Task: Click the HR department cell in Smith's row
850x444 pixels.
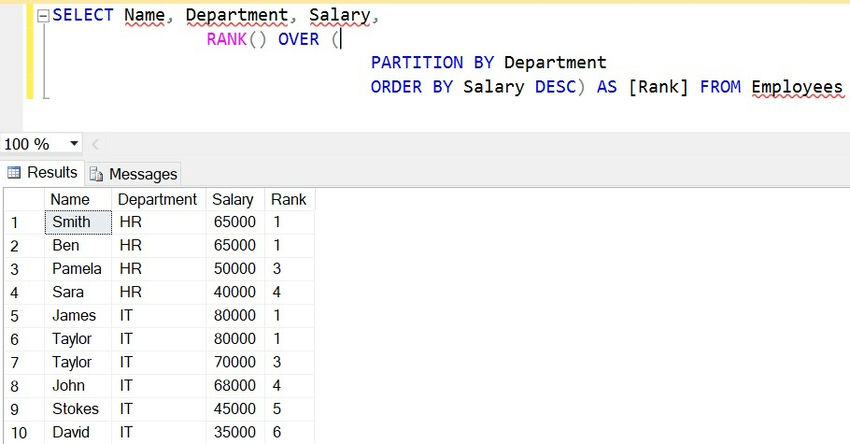Action: tap(158, 222)
